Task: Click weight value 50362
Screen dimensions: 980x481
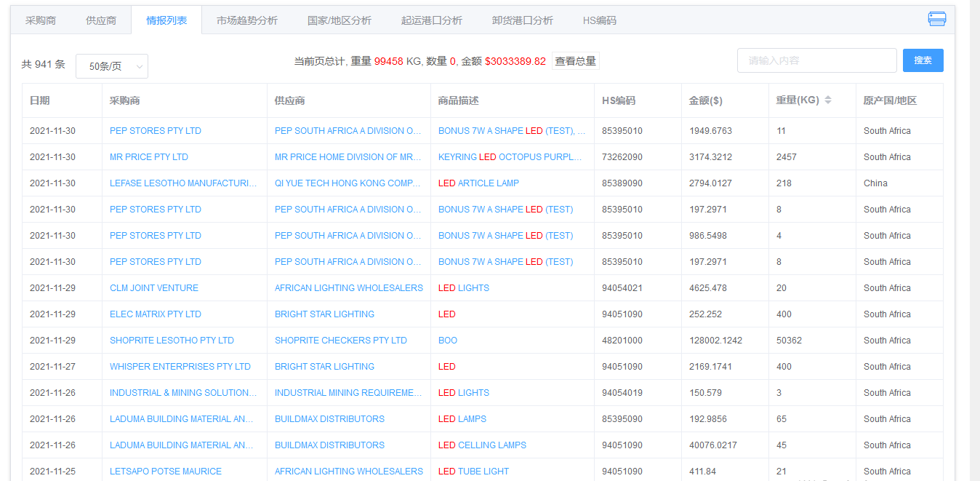Action: tap(789, 341)
